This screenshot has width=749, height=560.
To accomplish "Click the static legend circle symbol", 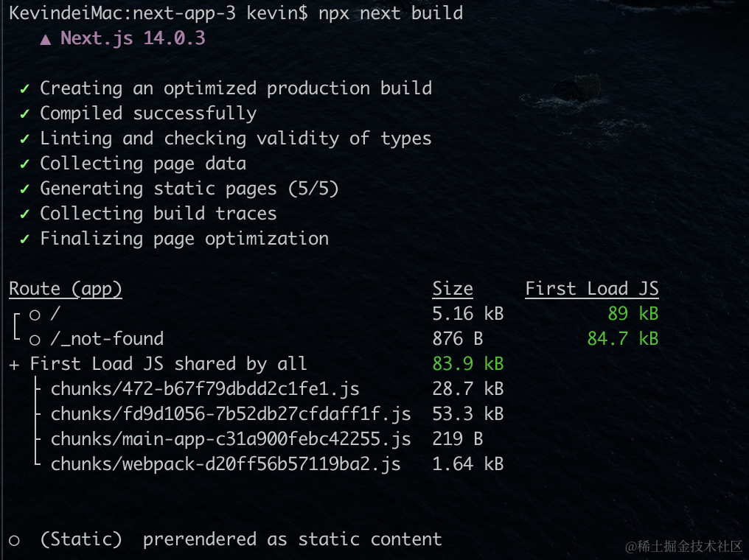I will pyautogui.click(x=14, y=540).
